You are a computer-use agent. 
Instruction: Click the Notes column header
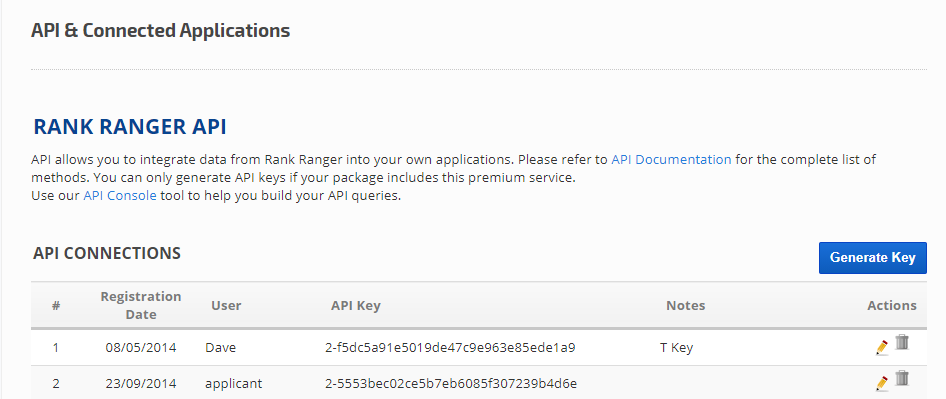click(685, 305)
